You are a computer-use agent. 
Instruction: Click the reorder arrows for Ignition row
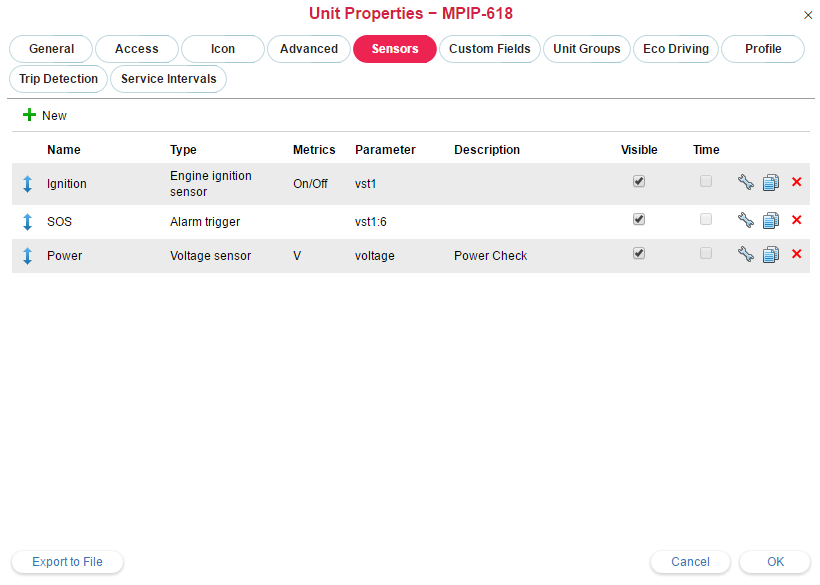(x=27, y=184)
